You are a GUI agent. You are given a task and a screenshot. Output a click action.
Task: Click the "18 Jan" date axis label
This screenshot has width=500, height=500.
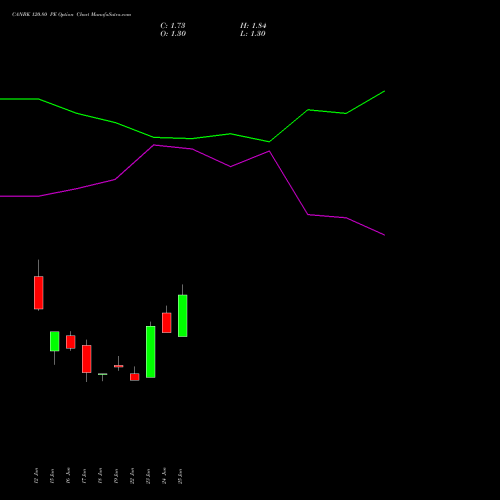coord(100,476)
